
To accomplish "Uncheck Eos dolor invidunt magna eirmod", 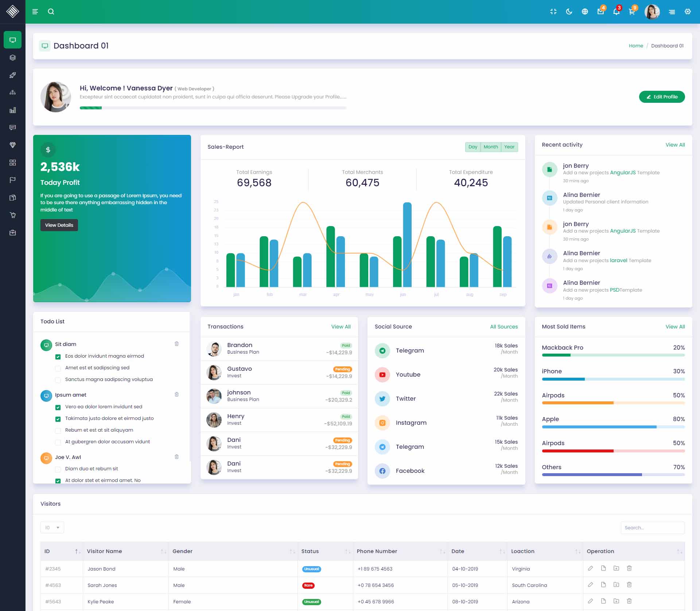I will point(58,357).
